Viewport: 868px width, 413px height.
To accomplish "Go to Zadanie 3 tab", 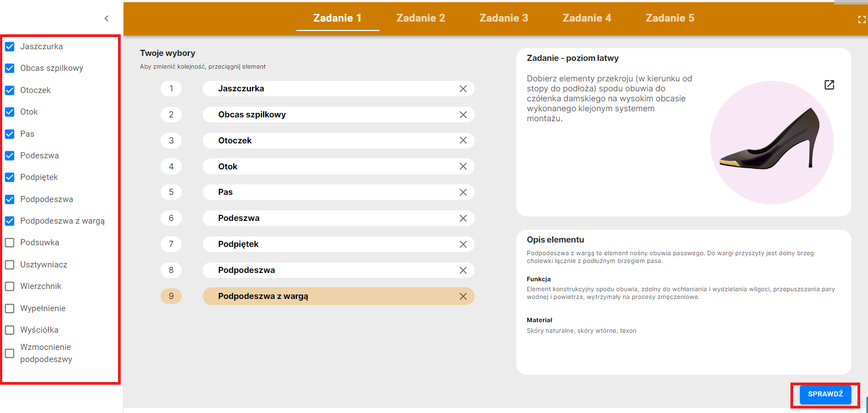I will [x=504, y=18].
